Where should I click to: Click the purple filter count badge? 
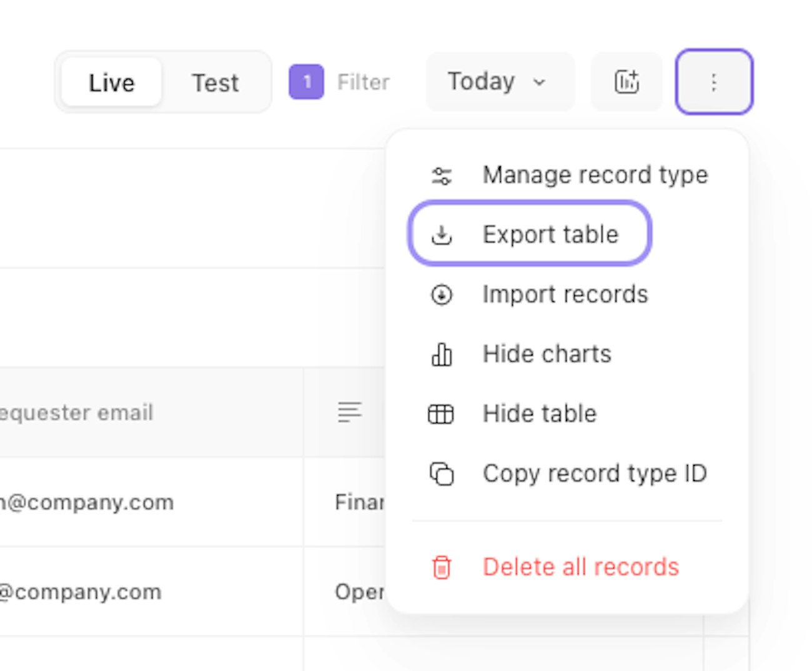[306, 82]
